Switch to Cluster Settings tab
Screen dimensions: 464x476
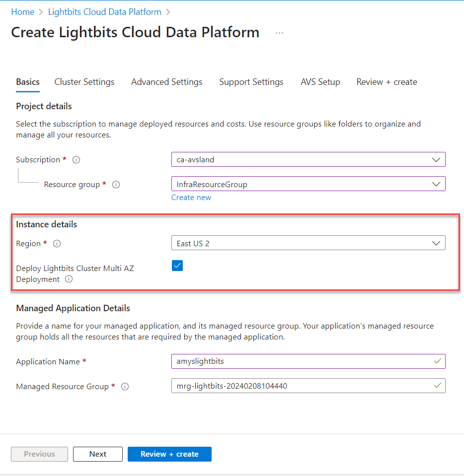(84, 82)
